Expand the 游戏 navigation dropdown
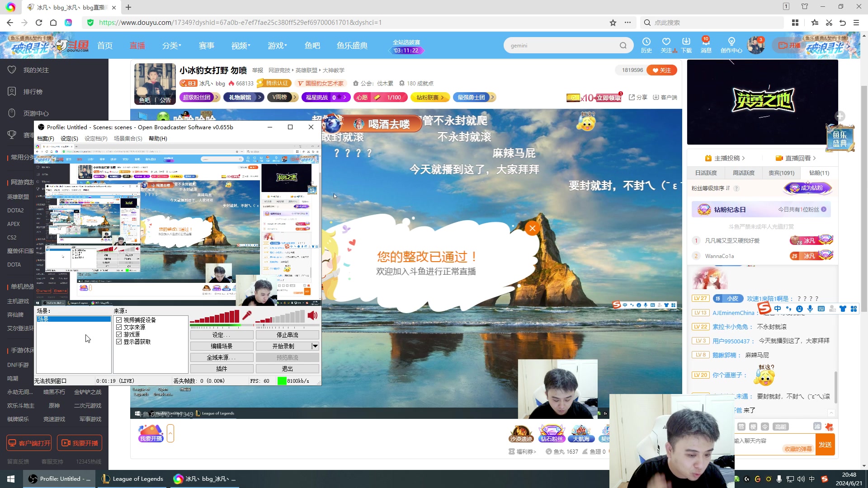This screenshot has width=868, height=488. pyautogui.click(x=278, y=46)
